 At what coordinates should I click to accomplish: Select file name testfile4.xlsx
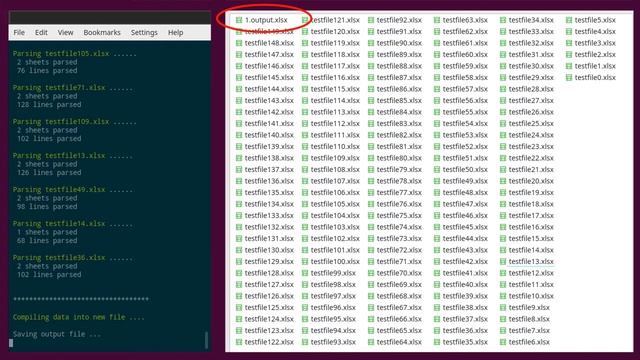595,31
